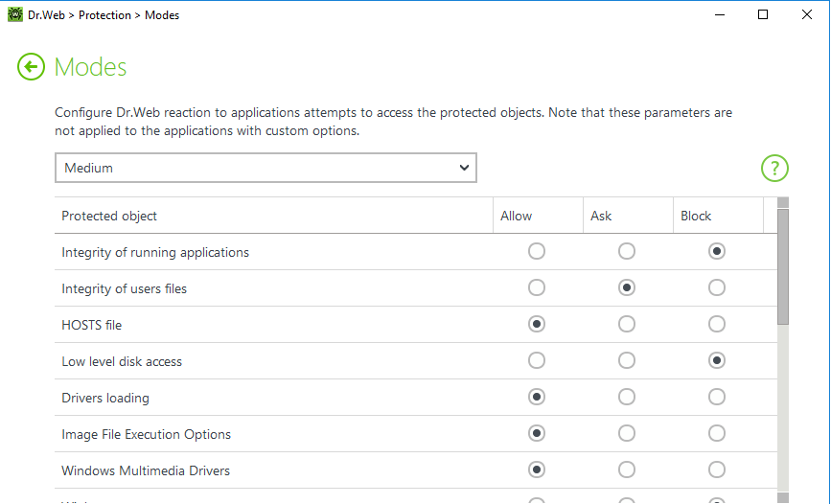
Task: Click the vertical scrollbar thumb of the table
Action: pyautogui.click(x=783, y=266)
